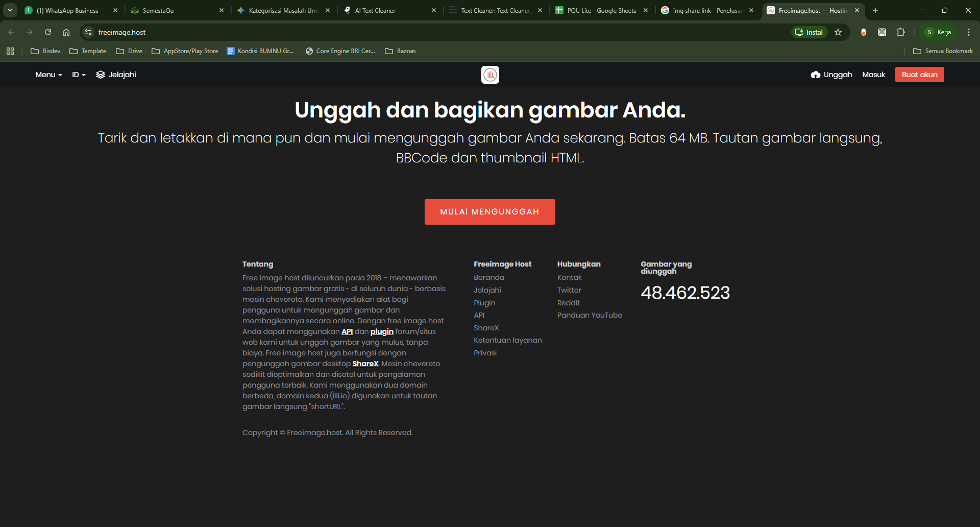
Task: Click the freeimage.host address bar
Action: pyautogui.click(x=439, y=32)
